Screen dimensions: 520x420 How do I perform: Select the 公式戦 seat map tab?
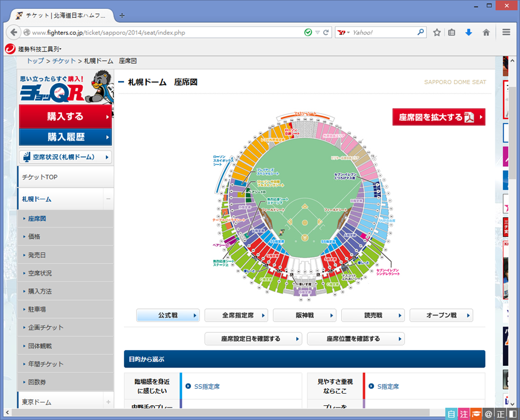pos(168,315)
